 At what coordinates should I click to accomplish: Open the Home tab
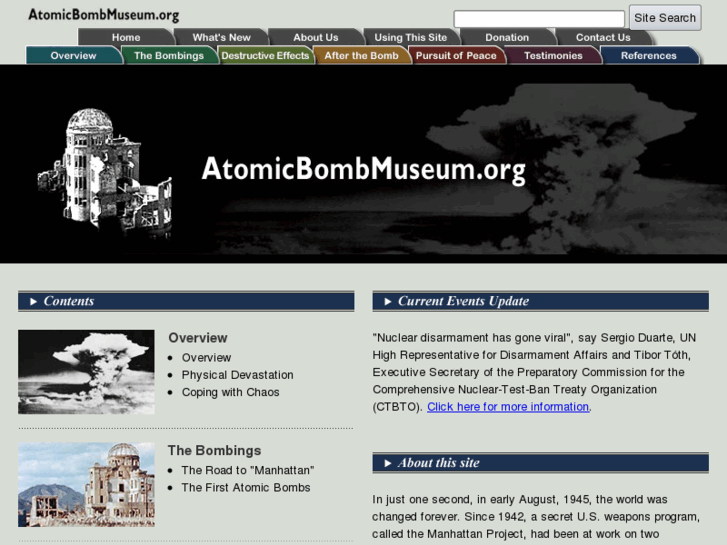(x=126, y=37)
